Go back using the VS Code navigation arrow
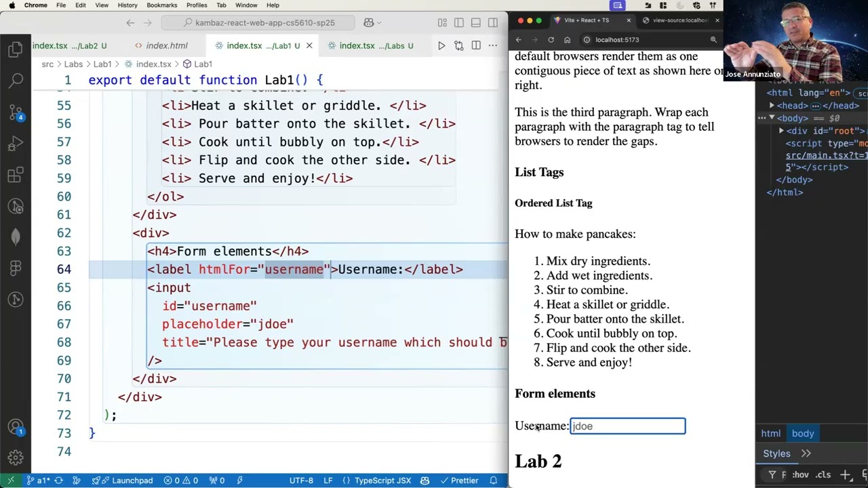 (x=130, y=22)
